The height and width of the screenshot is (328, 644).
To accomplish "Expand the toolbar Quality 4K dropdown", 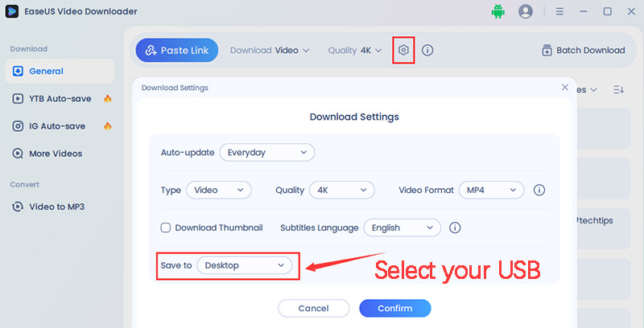I will pos(355,50).
